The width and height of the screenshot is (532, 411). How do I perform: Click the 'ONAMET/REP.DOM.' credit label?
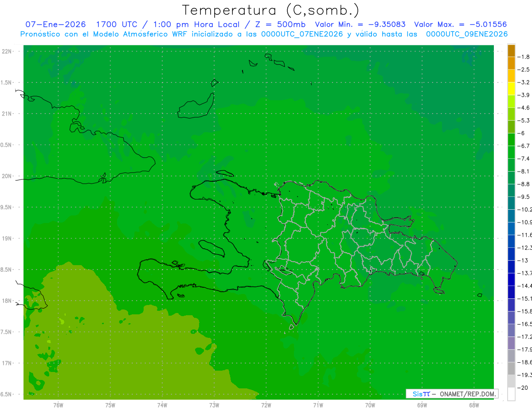[x=467, y=394]
